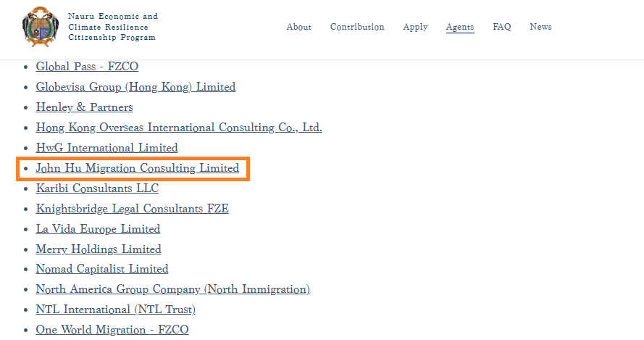Go to the Contribution page
This screenshot has height=340, width=644.
click(x=357, y=27)
